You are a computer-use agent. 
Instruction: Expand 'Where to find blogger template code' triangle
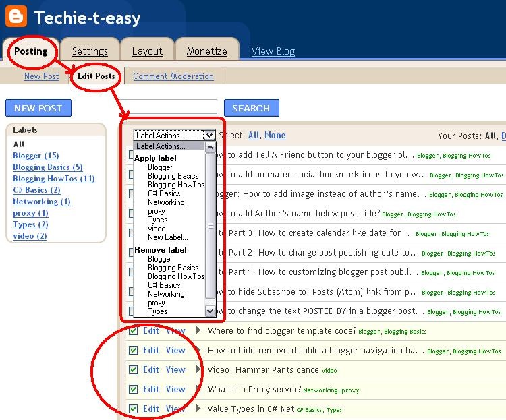point(198,330)
